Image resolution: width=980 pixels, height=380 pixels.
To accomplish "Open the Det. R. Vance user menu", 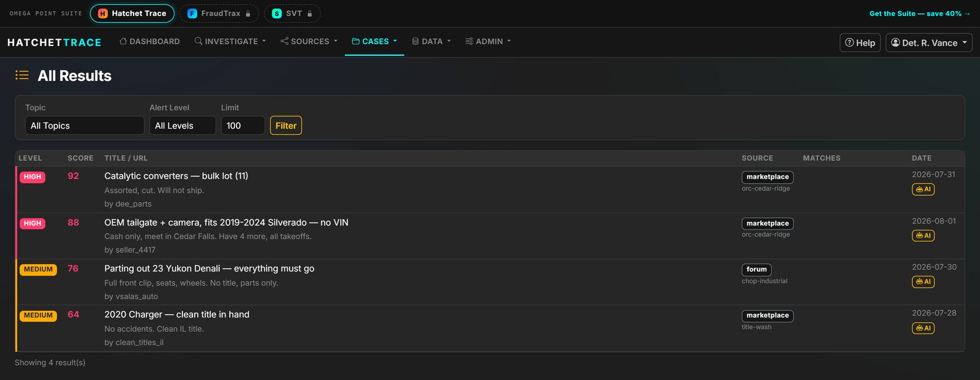I will [929, 43].
